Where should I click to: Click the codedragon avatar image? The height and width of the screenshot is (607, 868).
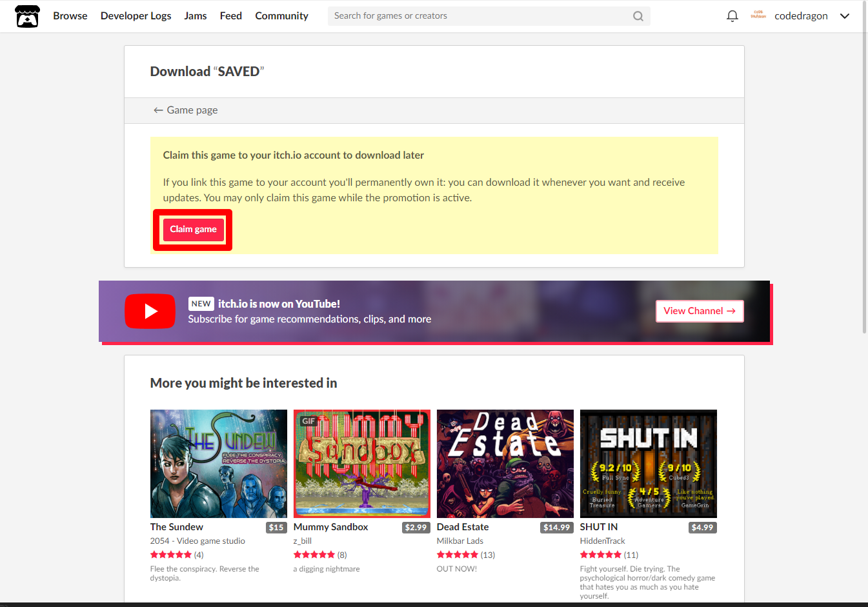758,15
